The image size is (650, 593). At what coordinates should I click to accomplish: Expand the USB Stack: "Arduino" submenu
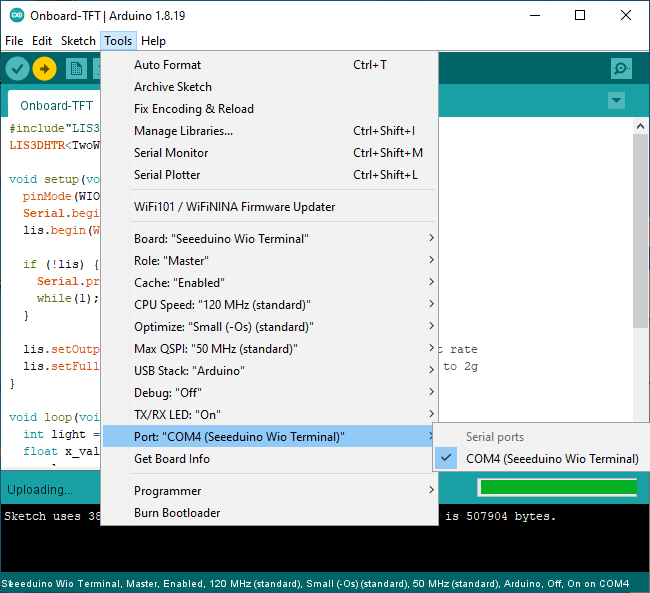tap(270, 370)
